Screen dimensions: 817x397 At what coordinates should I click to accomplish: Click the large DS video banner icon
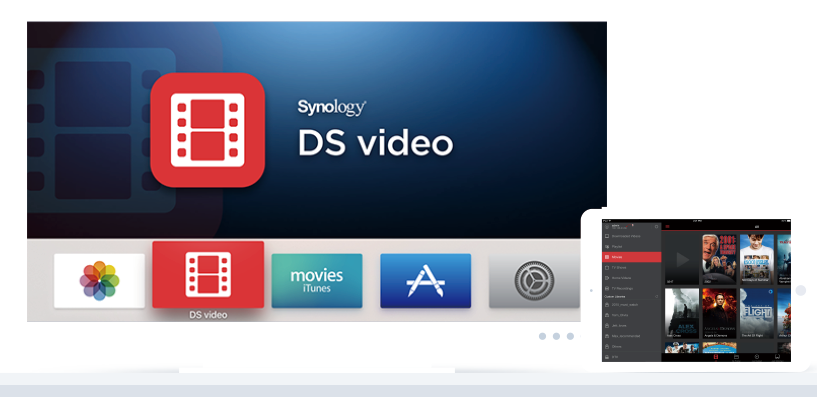pyautogui.click(x=207, y=130)
